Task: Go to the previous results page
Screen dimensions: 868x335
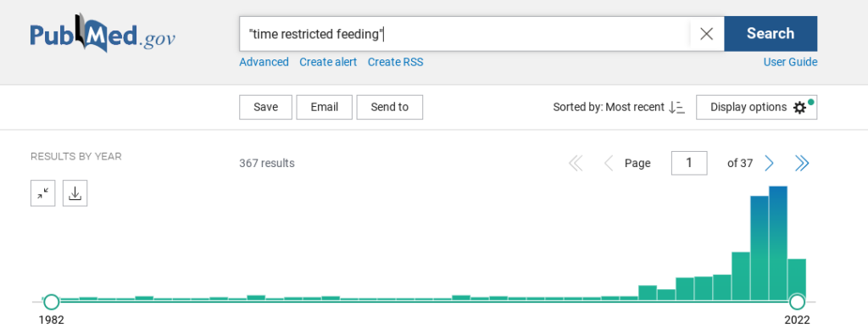Action: click(x=609, y=164)
